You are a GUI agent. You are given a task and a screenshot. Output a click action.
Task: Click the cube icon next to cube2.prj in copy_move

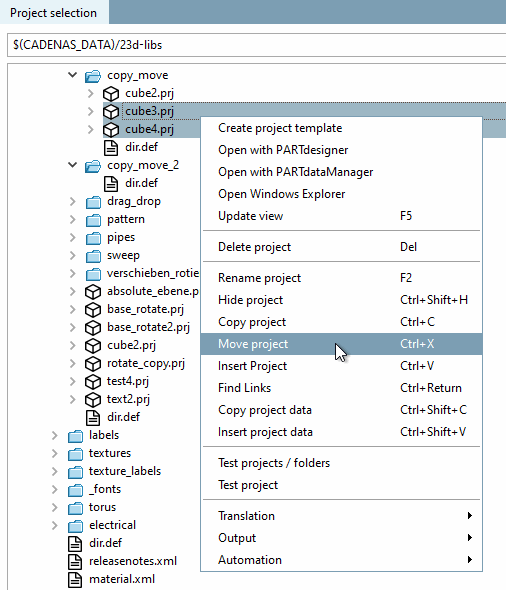111,94
